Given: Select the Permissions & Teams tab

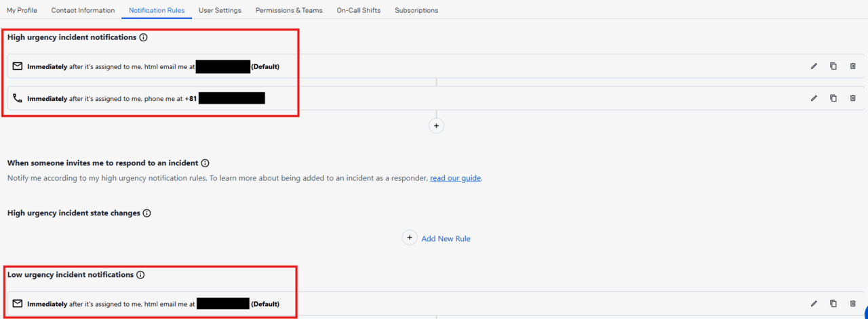Looking at the screenshot, I should pos(289,10).
